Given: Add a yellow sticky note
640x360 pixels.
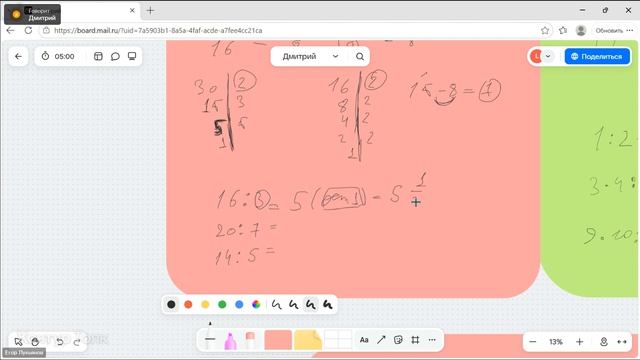Looking at the screenshot, I should 308,340.
